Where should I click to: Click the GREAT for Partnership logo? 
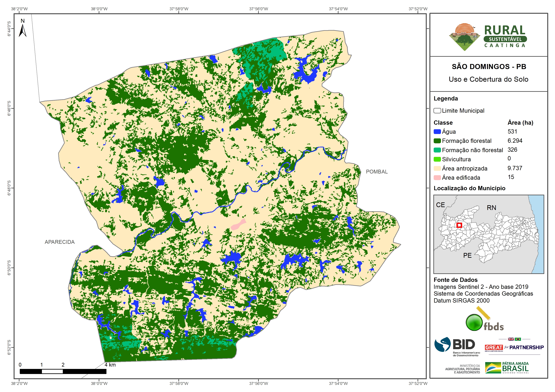(514, 347)
